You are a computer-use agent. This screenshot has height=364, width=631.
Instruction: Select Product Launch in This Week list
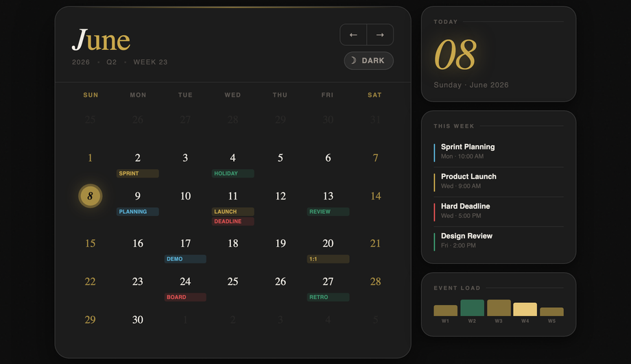pyautogui.click(x=499, y=182)
